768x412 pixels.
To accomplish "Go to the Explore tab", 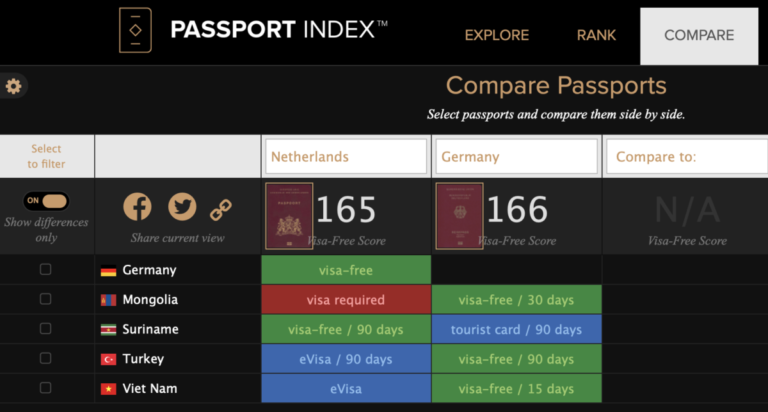I will pyautogui.click(x=497, y=35).
